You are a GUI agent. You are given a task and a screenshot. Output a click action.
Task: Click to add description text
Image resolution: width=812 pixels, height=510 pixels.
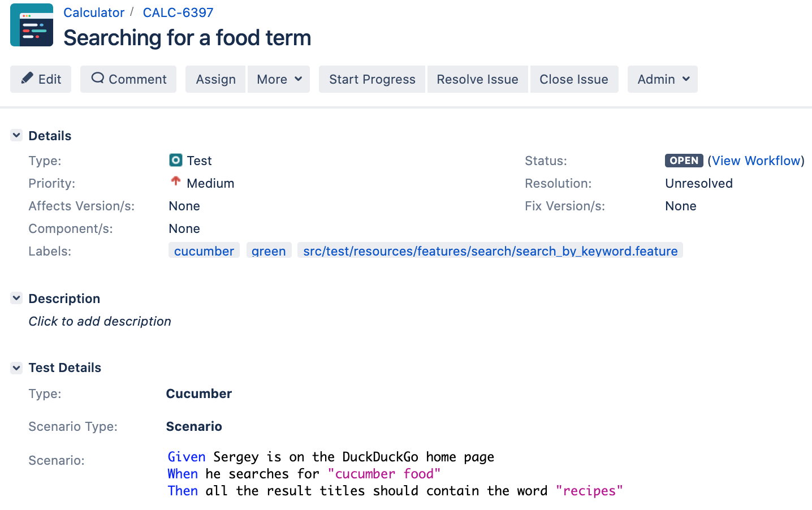[x=100, y=321]
